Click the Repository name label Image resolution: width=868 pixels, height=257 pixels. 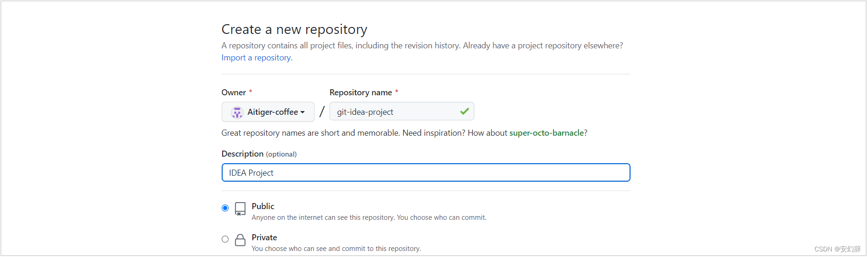pos(361,92)
